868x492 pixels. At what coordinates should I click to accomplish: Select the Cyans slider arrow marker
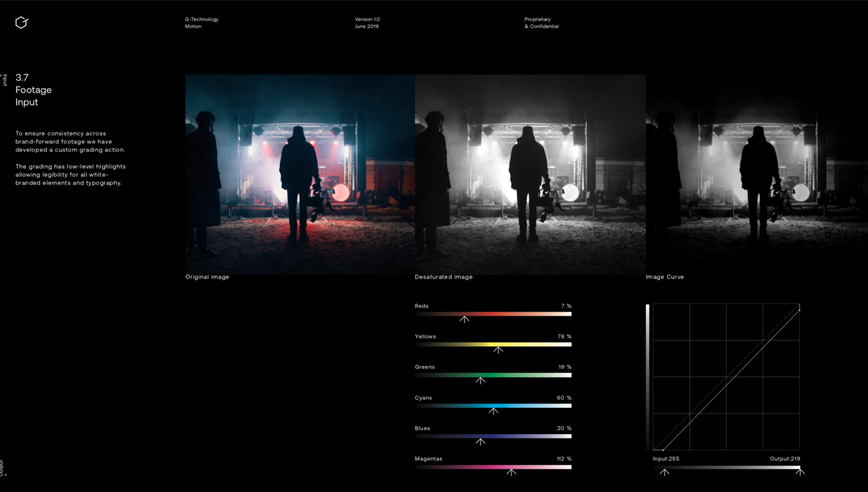coord(493,411)
